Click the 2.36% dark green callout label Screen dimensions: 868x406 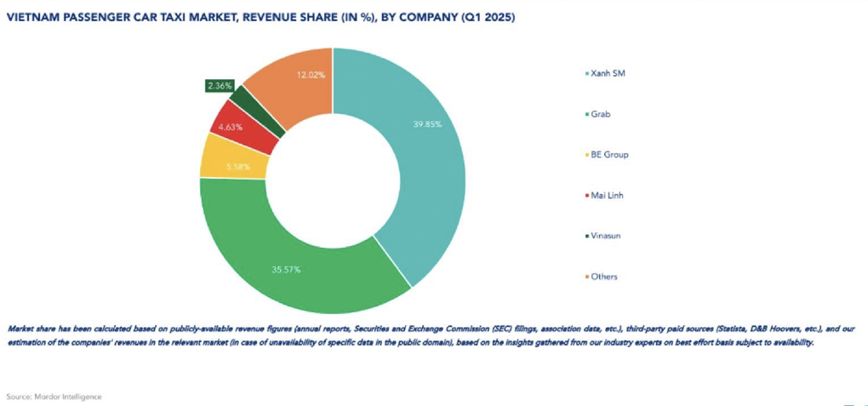tap(220, 86)
